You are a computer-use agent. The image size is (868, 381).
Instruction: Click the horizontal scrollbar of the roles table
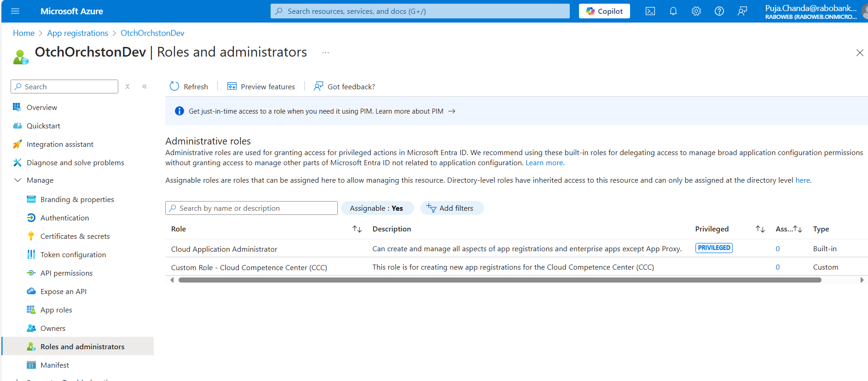500,280
